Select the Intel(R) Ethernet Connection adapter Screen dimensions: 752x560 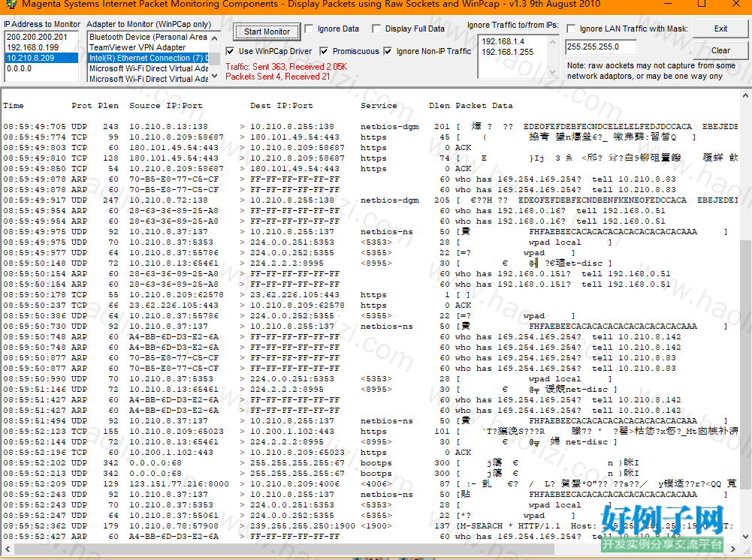148,58
